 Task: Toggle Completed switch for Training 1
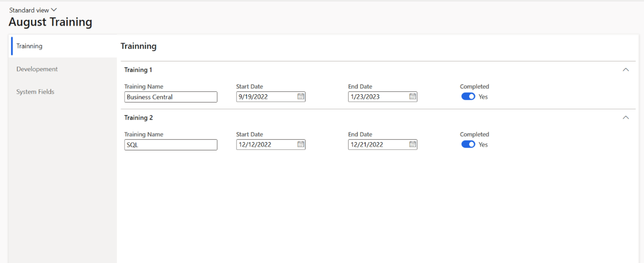tap(468, 97)
